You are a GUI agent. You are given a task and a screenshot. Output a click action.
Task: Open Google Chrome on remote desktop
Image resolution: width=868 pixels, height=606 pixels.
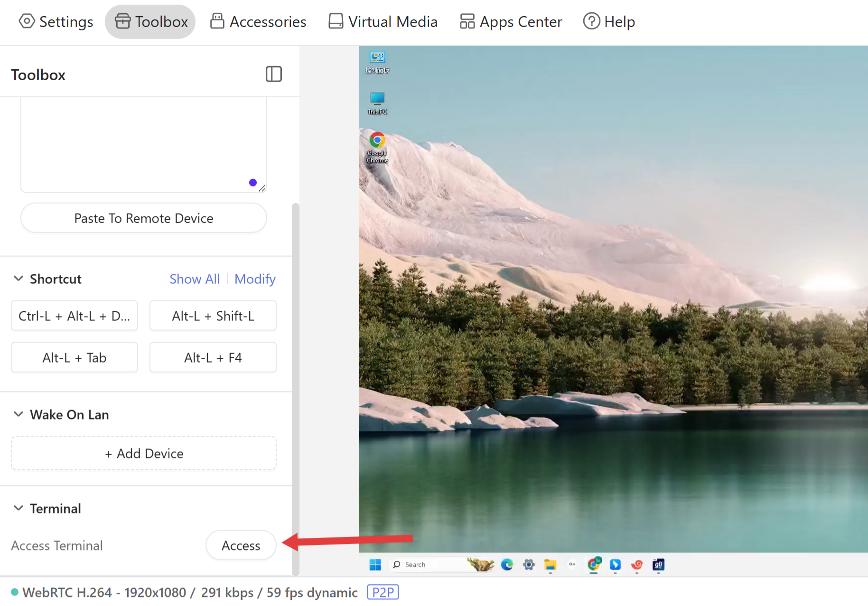377,141
